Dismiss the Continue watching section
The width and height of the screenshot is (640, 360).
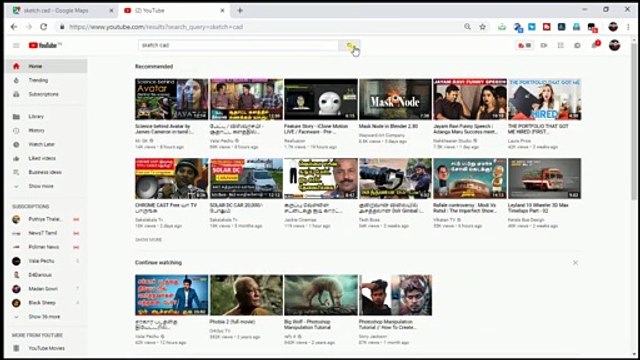[575, 263]
